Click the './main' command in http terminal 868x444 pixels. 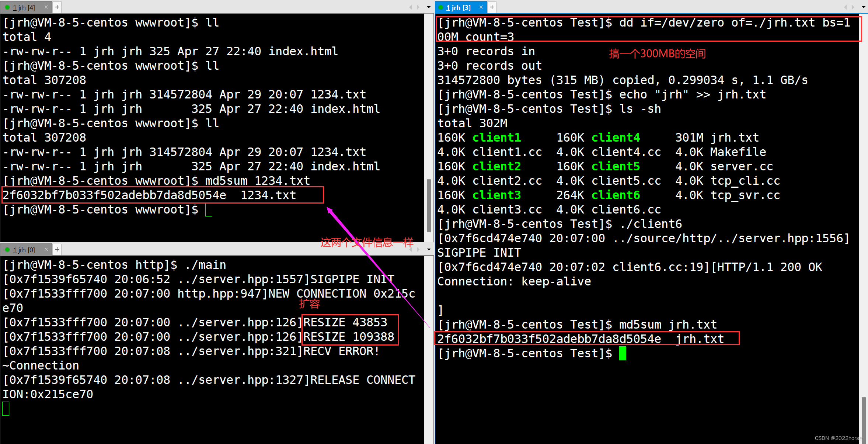point(205,265)
